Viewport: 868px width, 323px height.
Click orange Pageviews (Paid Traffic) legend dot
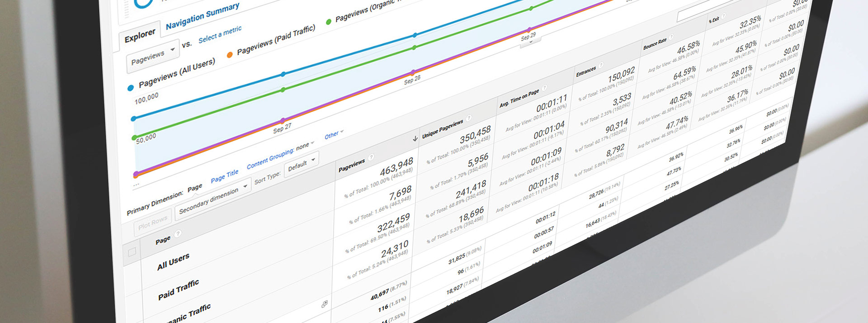tap(230, 54)
